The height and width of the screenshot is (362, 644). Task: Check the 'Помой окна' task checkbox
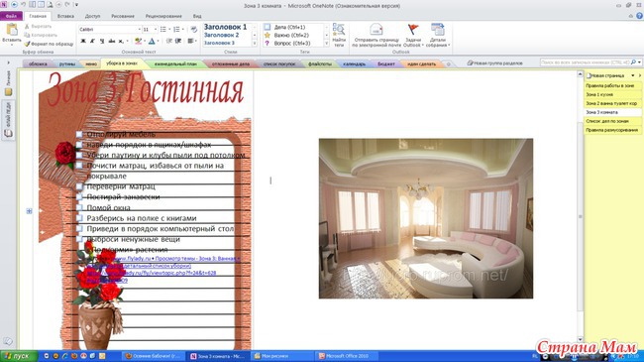click(79, 207)
